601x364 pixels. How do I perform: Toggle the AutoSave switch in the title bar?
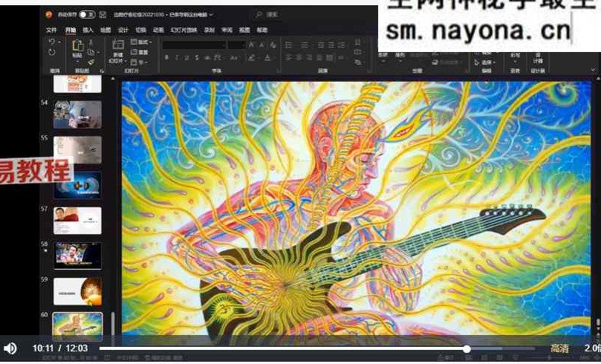click(87, 15)
